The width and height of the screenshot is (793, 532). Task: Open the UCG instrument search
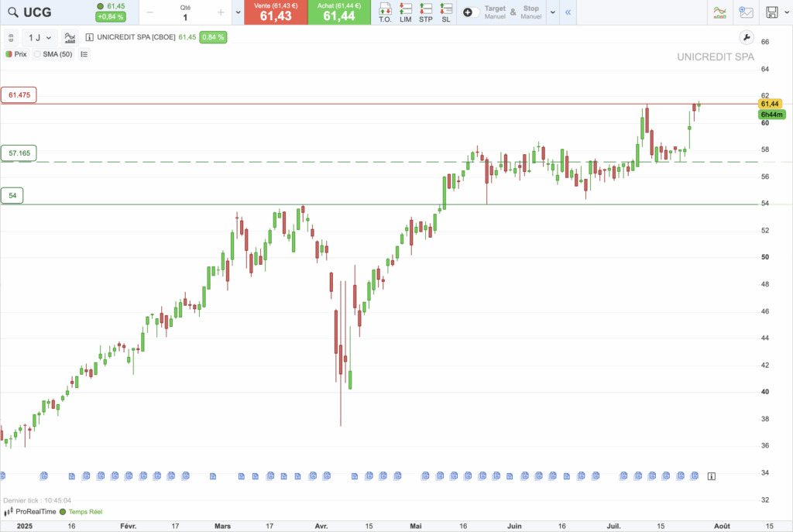tap(14, 12)
